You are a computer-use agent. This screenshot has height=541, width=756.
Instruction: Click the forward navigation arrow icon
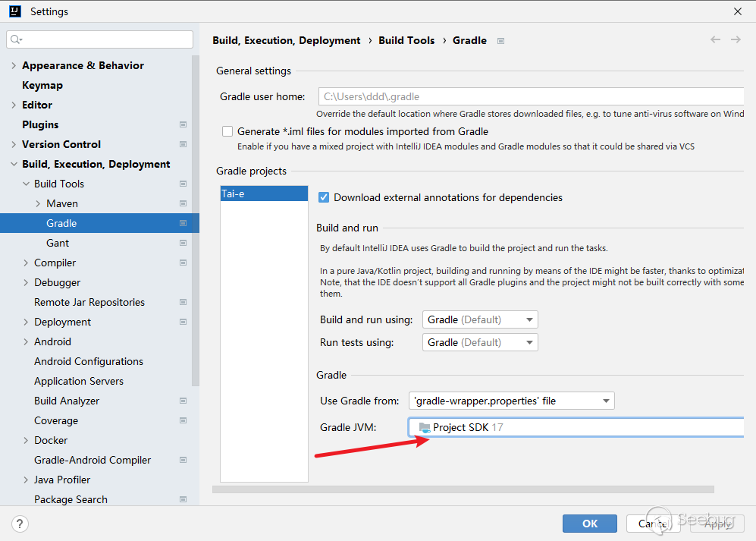tap(736, 39)
